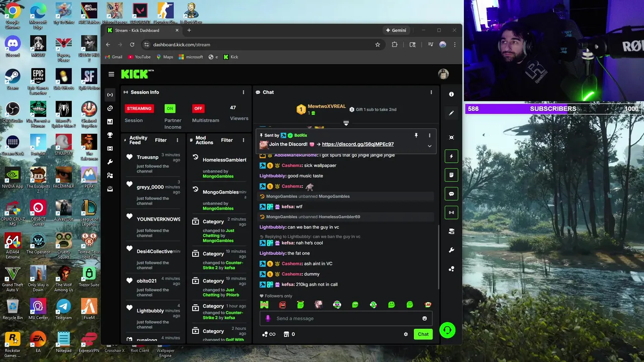Select the stream broadcast icon in left sidebar
644x362 pixels.
point(110,95)
